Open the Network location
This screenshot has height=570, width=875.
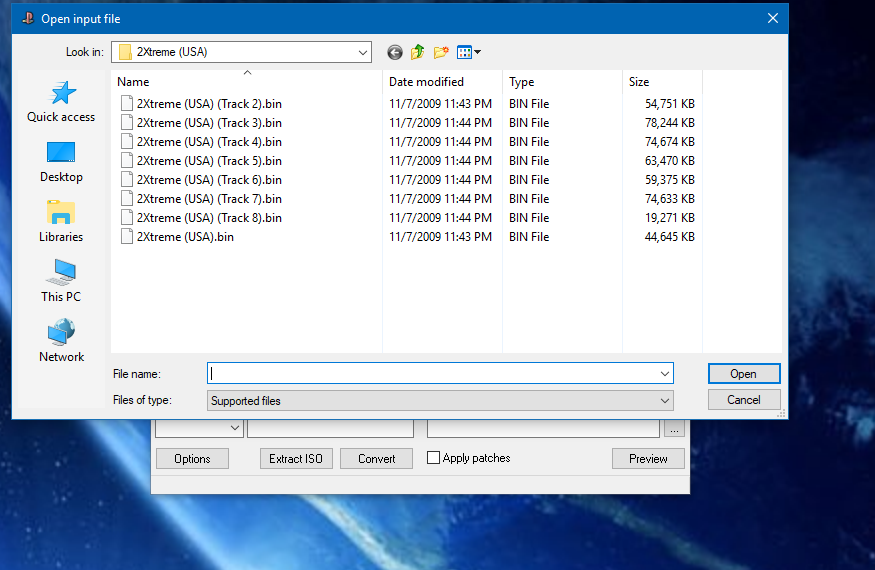pos(61,341)
